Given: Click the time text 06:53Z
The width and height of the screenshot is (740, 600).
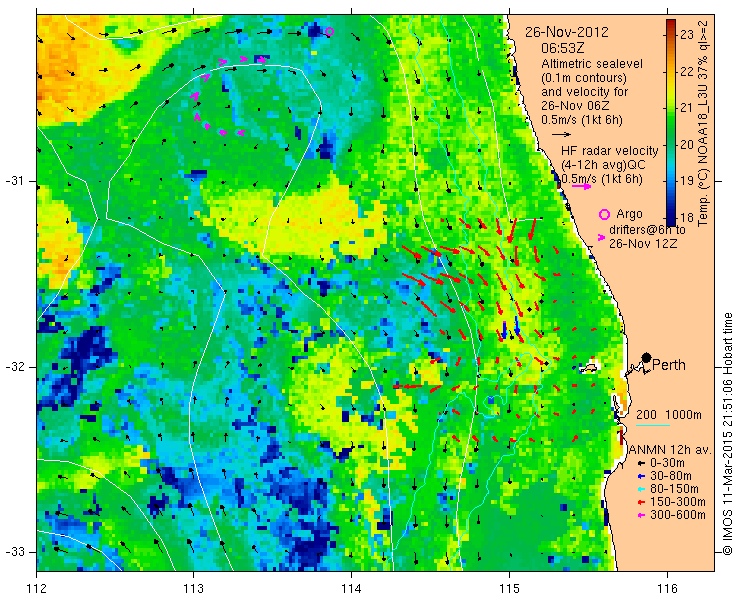Looking at the screenshot, I should pos(563,48).
